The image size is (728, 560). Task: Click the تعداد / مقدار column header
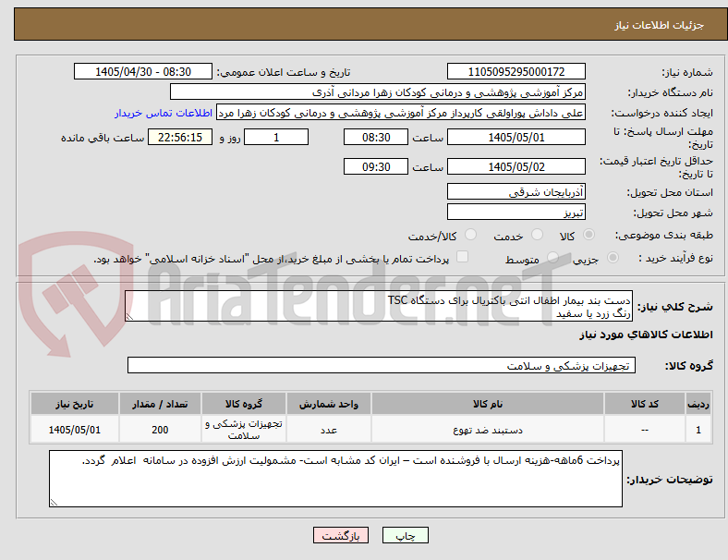pyautogui.click(x=160, y=404)
